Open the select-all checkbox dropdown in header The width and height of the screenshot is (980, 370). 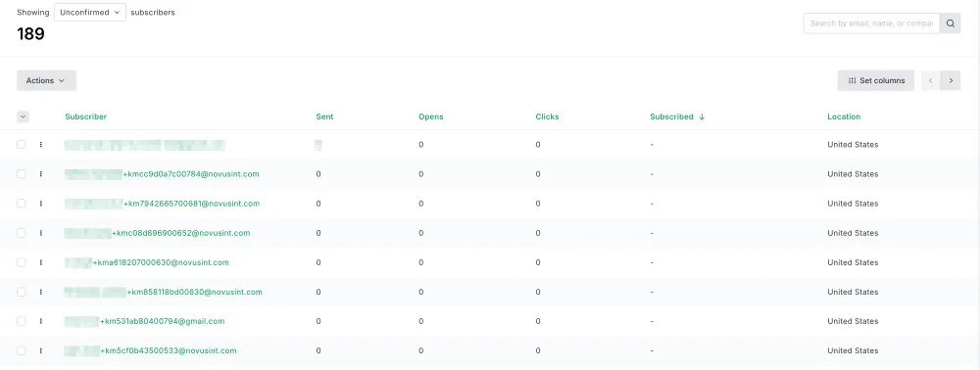(23, 116)
